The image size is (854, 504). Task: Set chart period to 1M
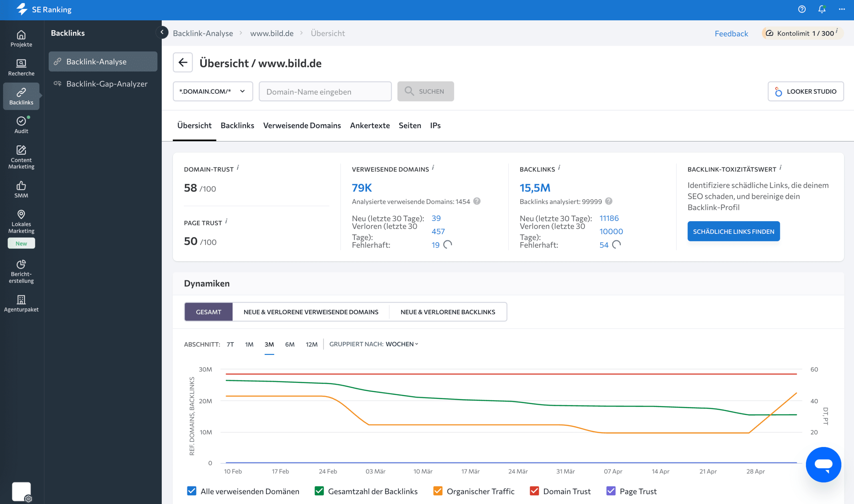(249, 344)
